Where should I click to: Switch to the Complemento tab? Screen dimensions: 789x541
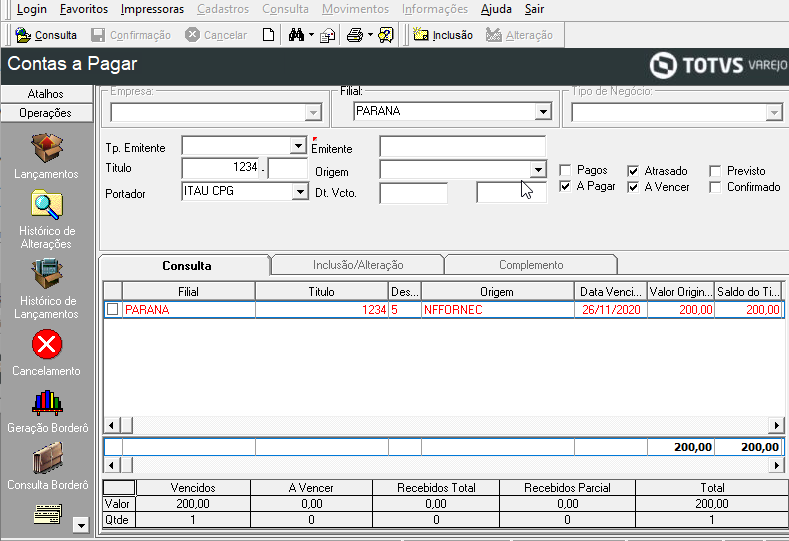(531, 265)
